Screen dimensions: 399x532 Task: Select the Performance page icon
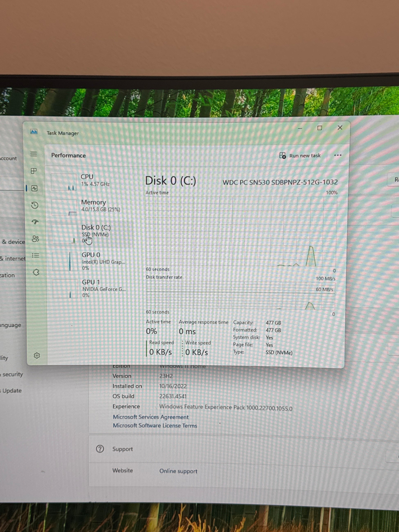point(34,188)
